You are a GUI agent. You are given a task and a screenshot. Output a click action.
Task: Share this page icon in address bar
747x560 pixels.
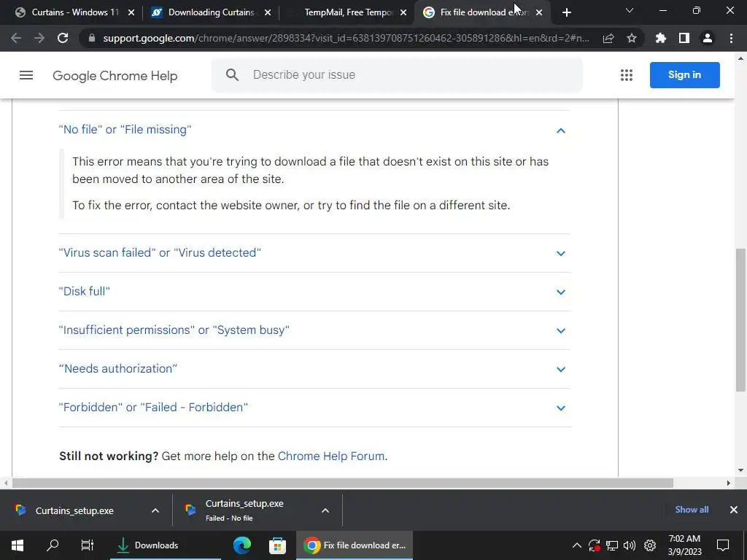tap(608, 38)
